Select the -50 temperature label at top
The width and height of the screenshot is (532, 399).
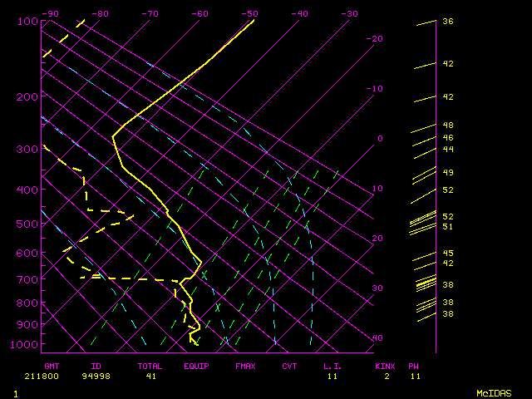[249, 13]
